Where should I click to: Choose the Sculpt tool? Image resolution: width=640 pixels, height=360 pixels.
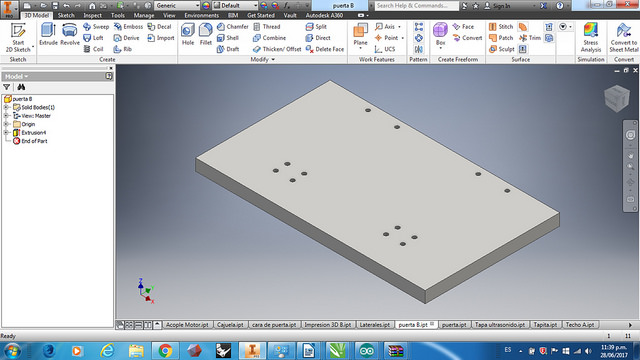(x=502, y=49)
